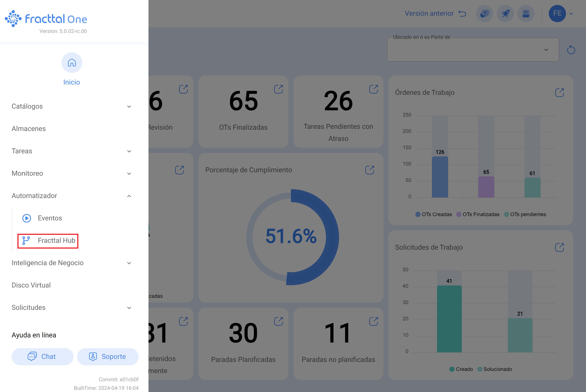Open the AI chat sparkle icon in header
The width and height of the screenshot is (586, 392).
[x=485, y=14]
